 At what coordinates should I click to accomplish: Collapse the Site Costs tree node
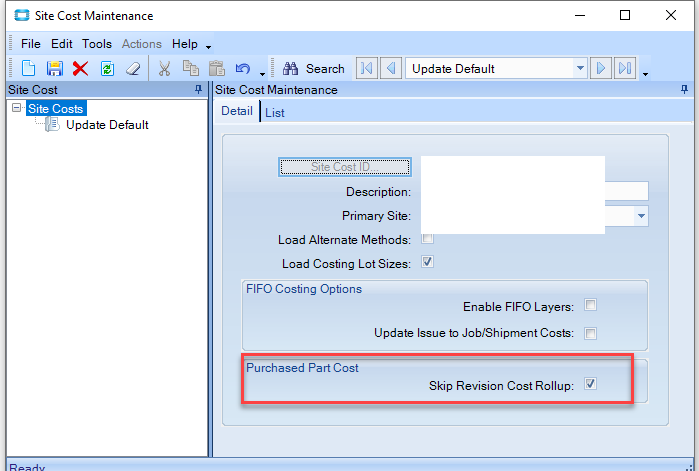click(16, 107)
